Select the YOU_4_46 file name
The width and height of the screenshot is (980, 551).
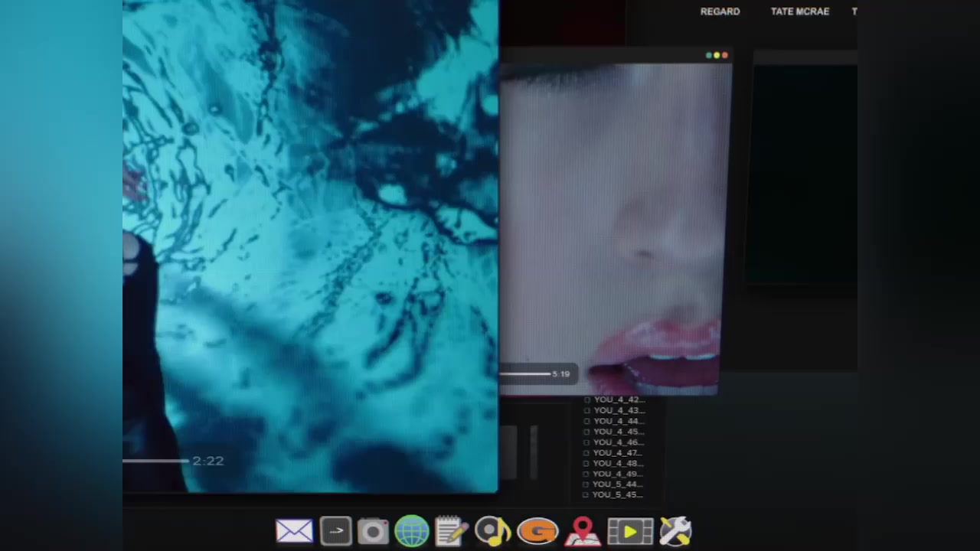tap(619, 442)
